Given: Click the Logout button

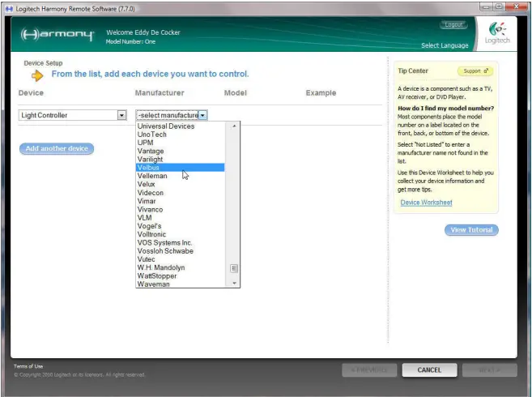Looking at the screenshot, I should coord(453,24).
